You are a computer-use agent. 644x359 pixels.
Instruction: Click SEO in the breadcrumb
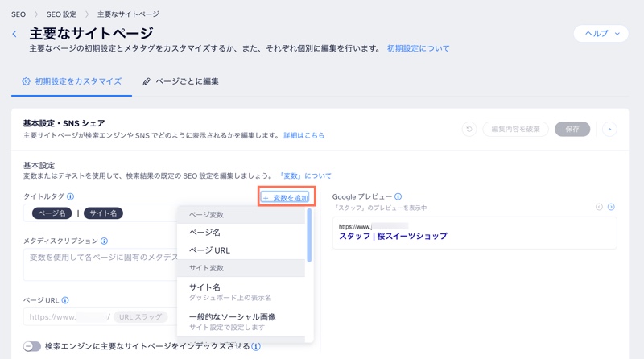point(19,14)
